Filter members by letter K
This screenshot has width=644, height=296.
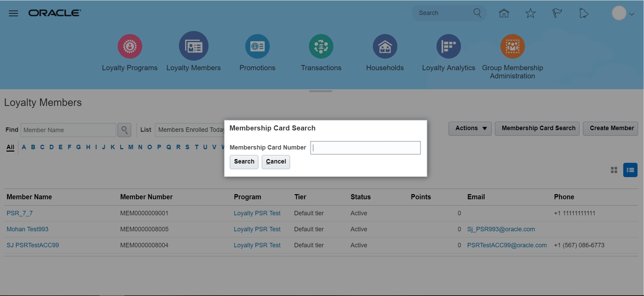coord(113,147)
